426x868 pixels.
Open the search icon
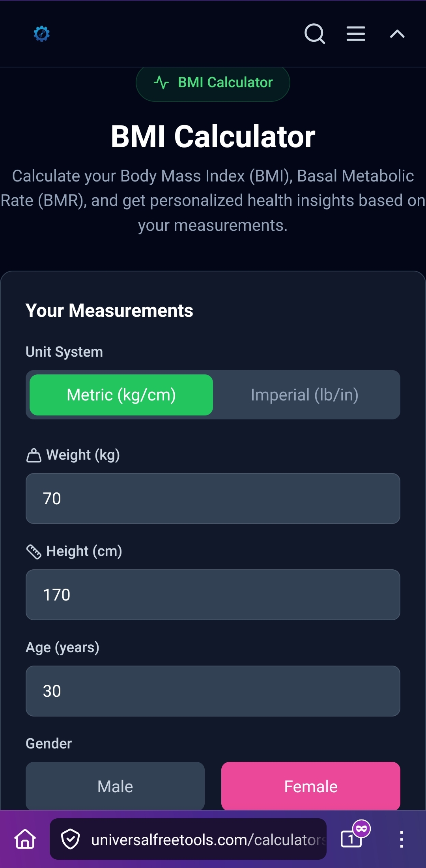coord(314,34)
